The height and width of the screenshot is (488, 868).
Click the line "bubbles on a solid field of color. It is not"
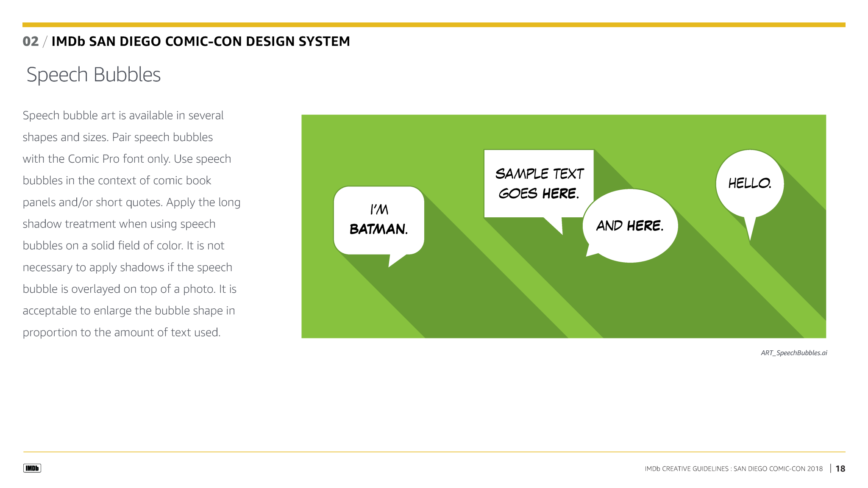(x=123, y=246)
